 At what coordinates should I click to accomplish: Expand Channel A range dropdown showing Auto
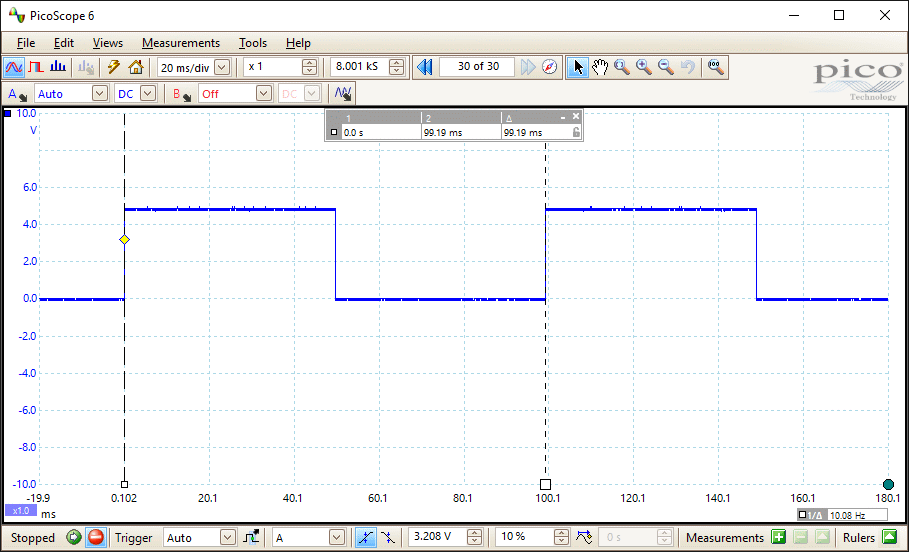99,93
